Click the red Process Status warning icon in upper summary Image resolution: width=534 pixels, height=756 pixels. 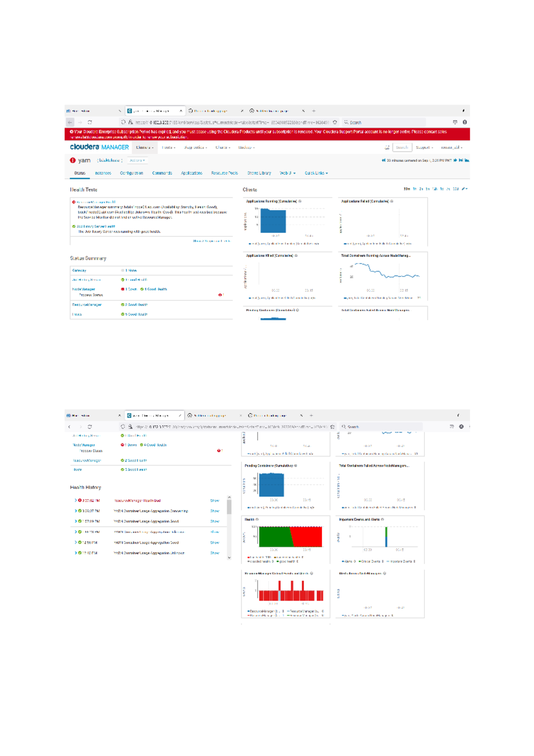coord(220,295)
